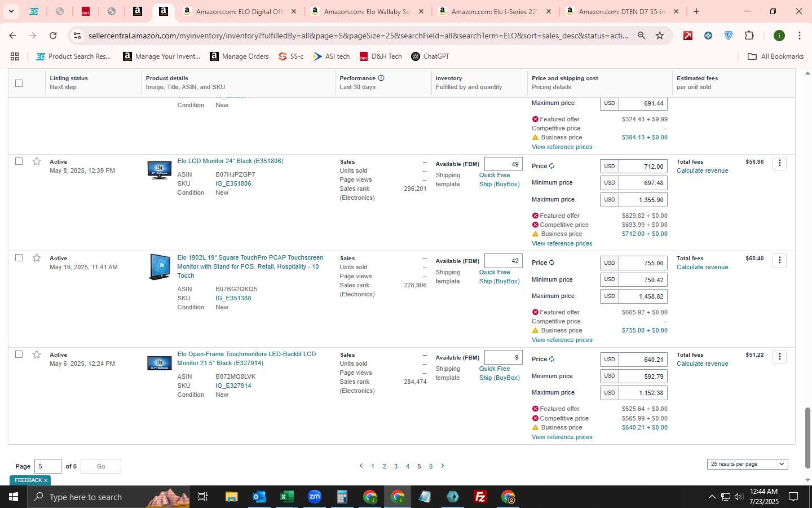Viewport: 812px width, 508px height.
Task: Click Windows Start button
Action: coord(13,497)
